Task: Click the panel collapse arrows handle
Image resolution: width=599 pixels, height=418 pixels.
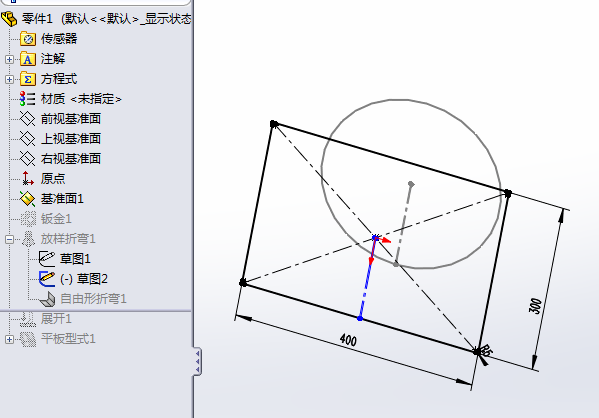Action: pyautogui.click(x=197, y=361)
